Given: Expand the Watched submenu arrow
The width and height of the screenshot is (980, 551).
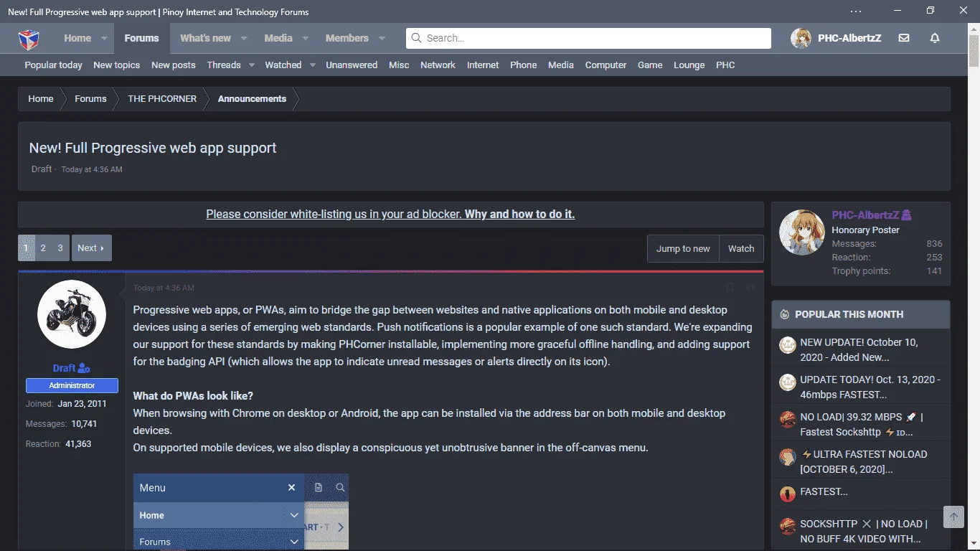Looking at the screenshot, I should [x=313, y=65].
